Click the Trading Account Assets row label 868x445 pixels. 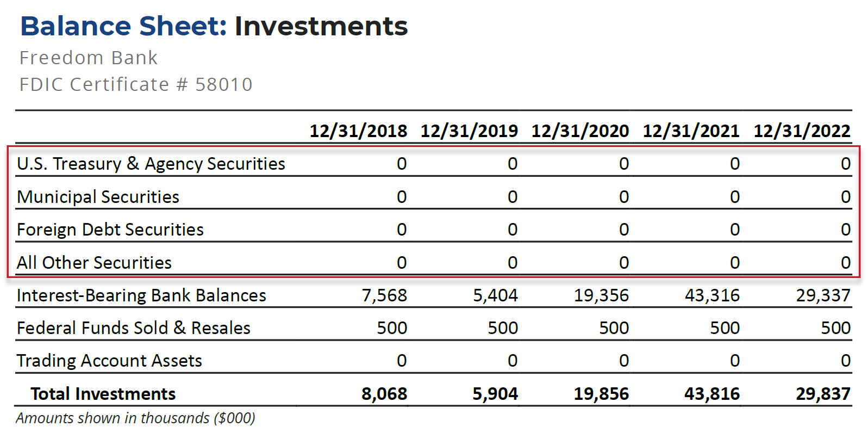[109, 361]
